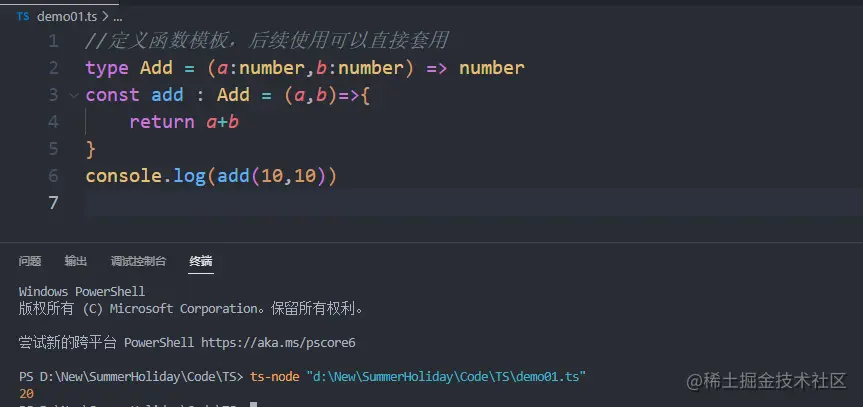
Task: Click Microsoft Corporation copyright line in terminal
Action: coord(192,308)
